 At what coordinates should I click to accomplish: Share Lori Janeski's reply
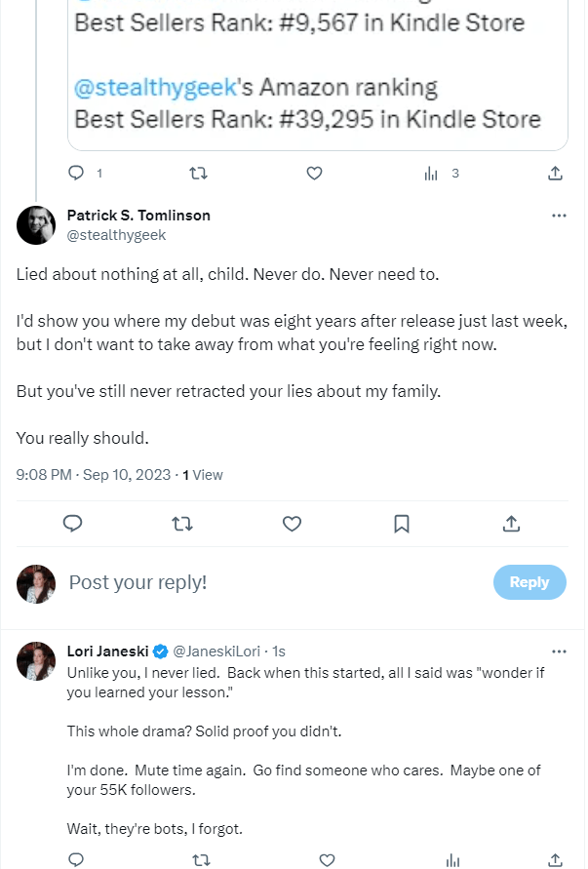pos(555,859)
